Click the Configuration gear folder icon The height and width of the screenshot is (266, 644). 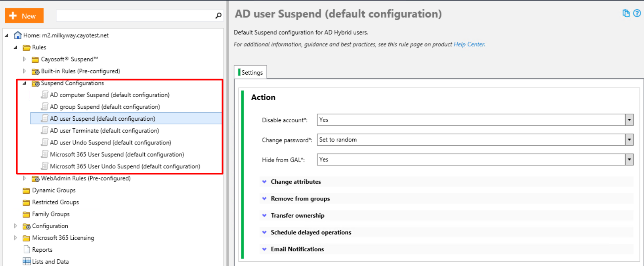(27, 226)
